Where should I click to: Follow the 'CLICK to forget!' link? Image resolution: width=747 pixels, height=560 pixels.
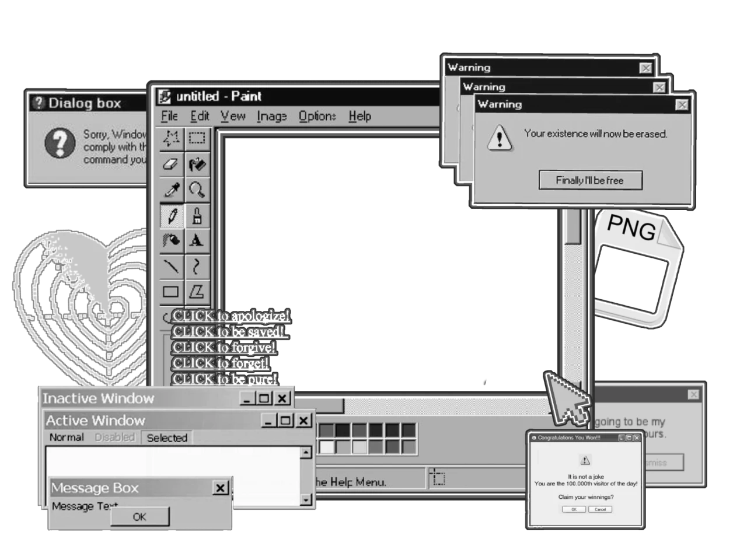click(x=221, y=363)
